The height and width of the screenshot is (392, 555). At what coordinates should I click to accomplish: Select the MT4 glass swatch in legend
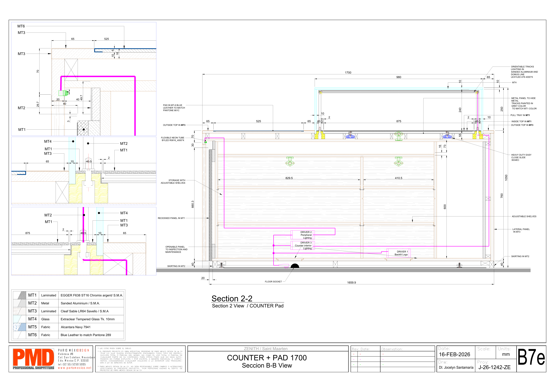[x=20, y=319]
